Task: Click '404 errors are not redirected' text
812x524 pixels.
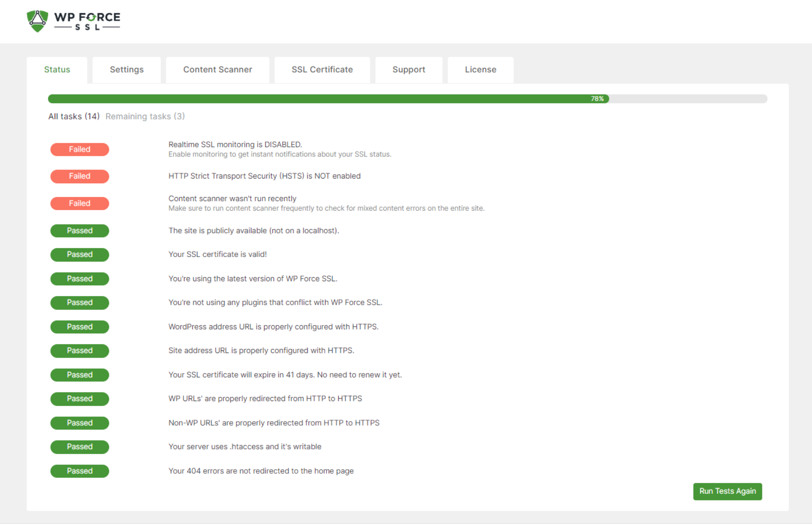Action: pos(261,471)
